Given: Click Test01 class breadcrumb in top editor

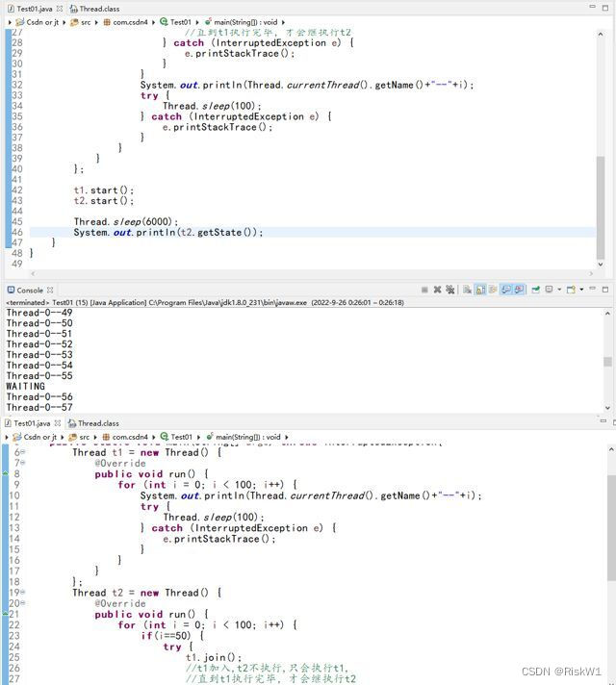Looking at the screenshot, I should click(175, 22).
